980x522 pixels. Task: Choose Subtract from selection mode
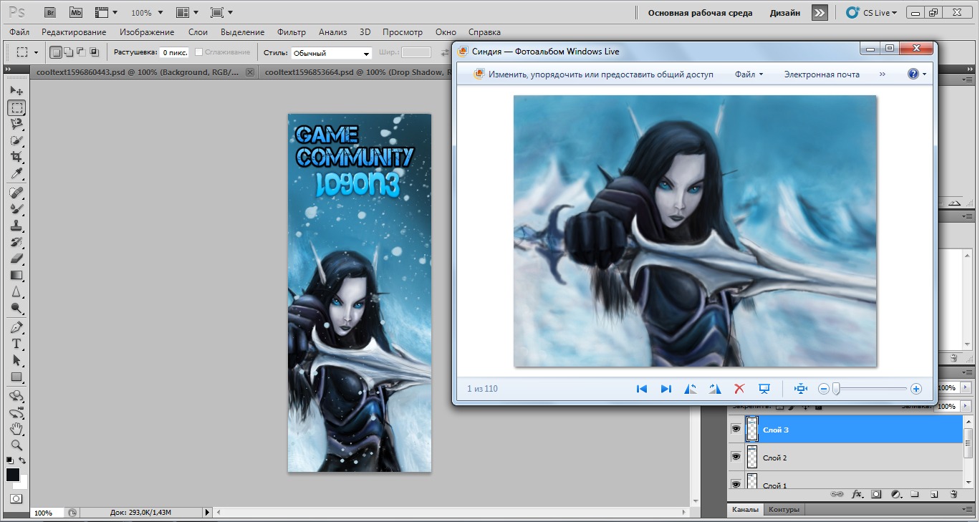tap(81, 52)
